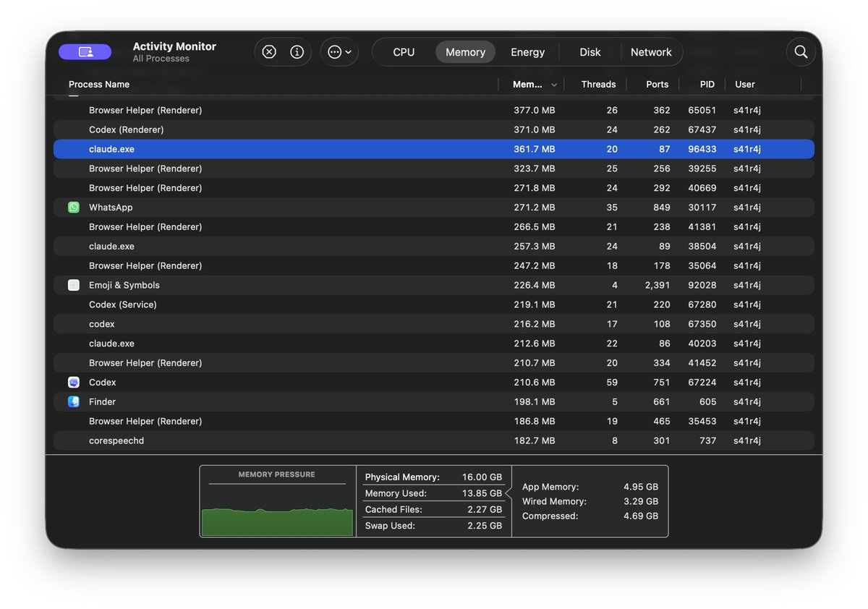Select Browser Helper (Renderer) with PID 39255
This screenshot has width=868, height=609.
pyautogui.click(x=434, y=169)
